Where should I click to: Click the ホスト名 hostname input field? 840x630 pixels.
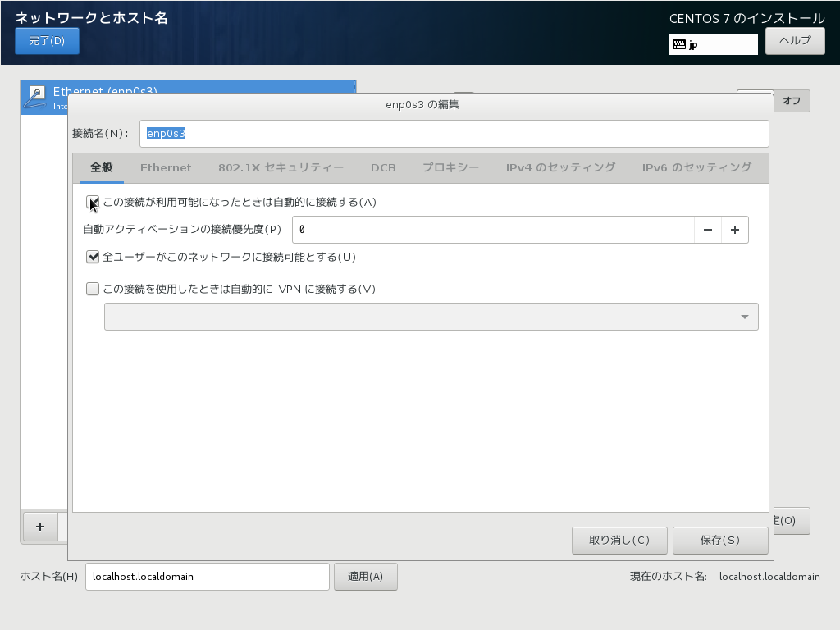[x=207, y=576]
